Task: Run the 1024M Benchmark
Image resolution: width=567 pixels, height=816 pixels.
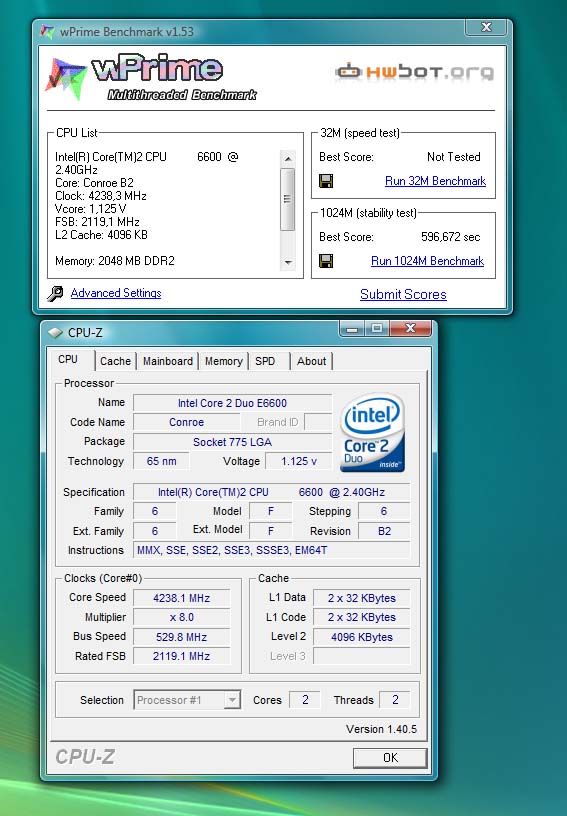Action: coord(427,261)
